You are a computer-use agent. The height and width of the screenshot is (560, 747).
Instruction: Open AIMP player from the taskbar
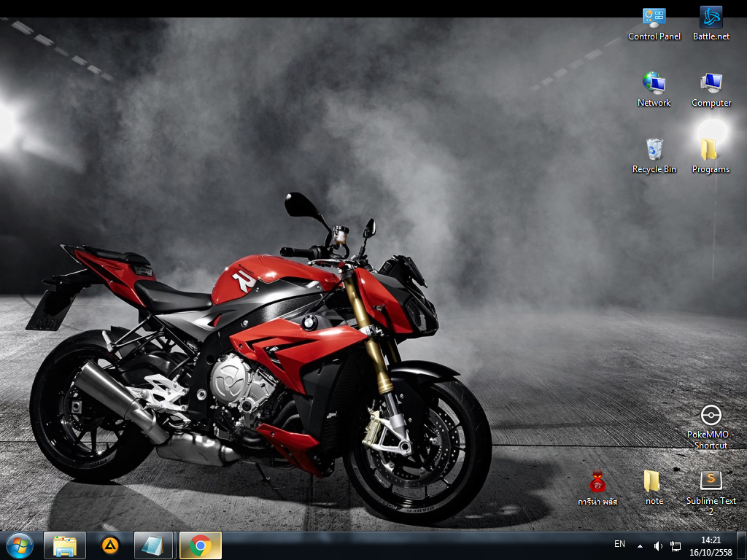point(110,545)
